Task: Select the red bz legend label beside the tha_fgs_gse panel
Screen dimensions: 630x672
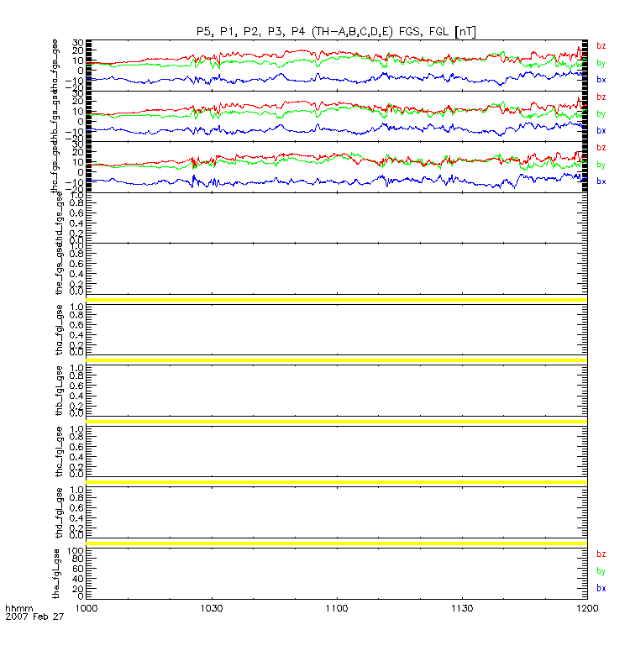Action: tap(601, 46)
